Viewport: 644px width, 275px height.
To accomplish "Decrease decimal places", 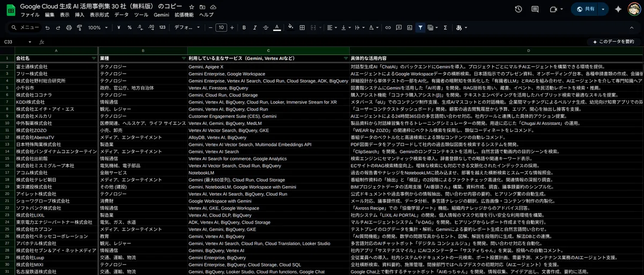I will 140,27.
